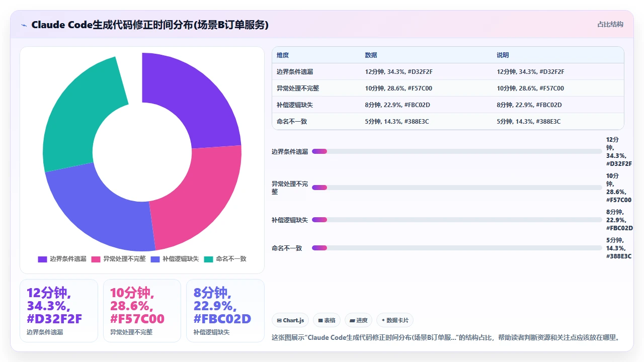Toggle the 异常处理不完整 legend label under the chart

pyautogui.click(x=124, y=259)
